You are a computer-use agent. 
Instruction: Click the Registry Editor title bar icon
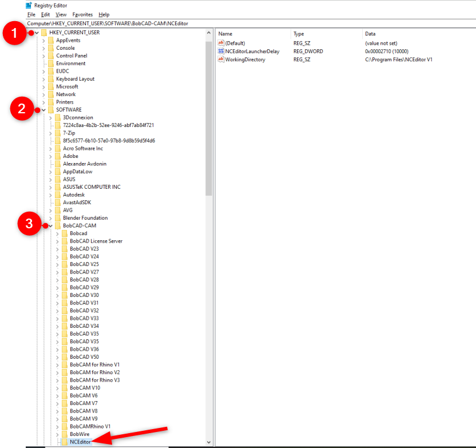29,6
